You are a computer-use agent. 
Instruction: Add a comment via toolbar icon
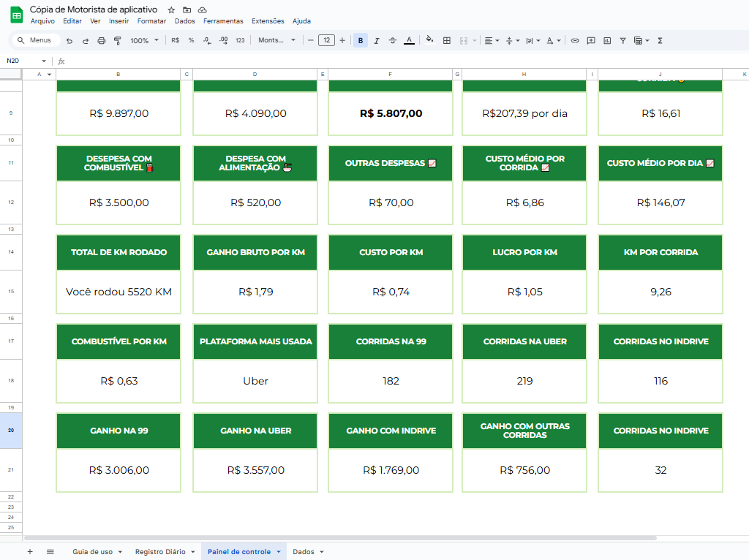point(591,41)
